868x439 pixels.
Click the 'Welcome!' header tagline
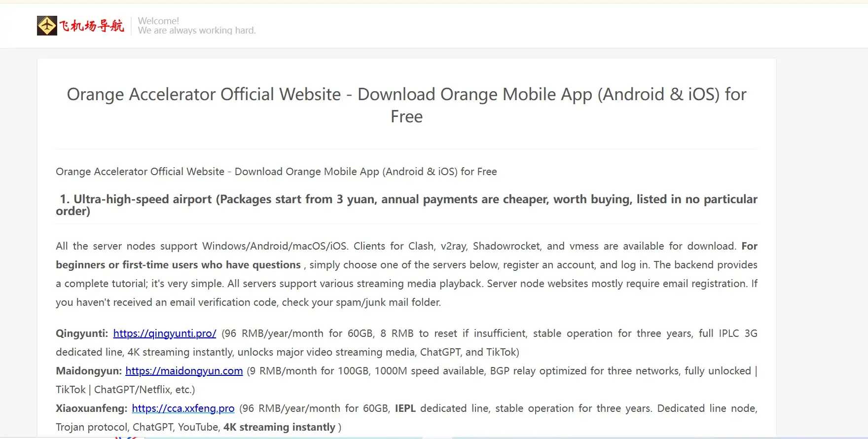[158, 21]
